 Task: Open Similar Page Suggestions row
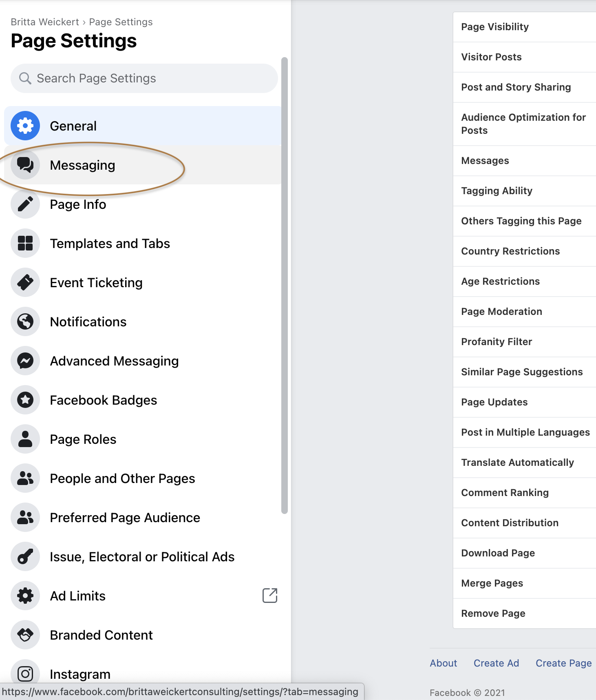[x=525, y=372]
